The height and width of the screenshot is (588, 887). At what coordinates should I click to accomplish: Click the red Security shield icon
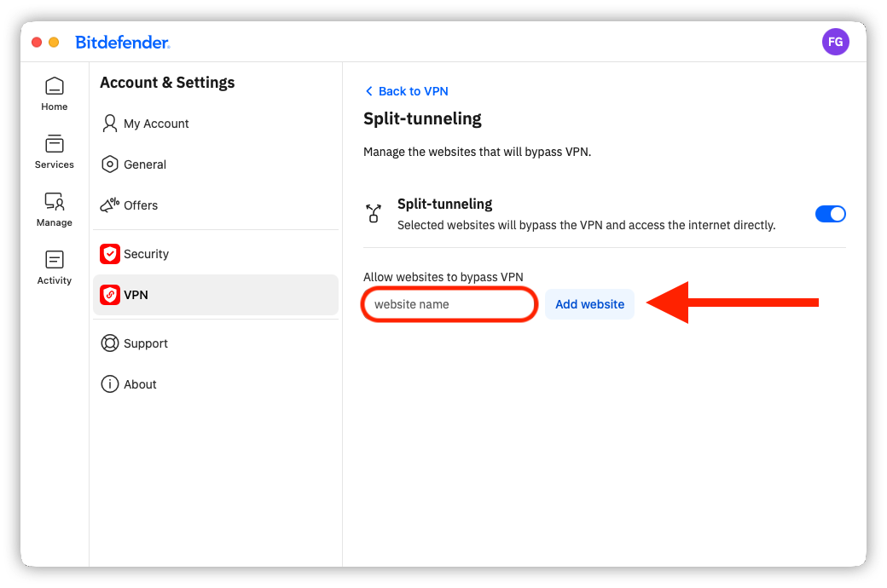coord(110,254)
